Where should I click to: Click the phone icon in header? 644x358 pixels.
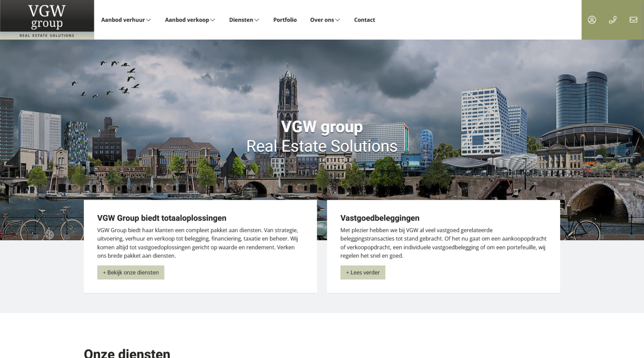point(613,20)
